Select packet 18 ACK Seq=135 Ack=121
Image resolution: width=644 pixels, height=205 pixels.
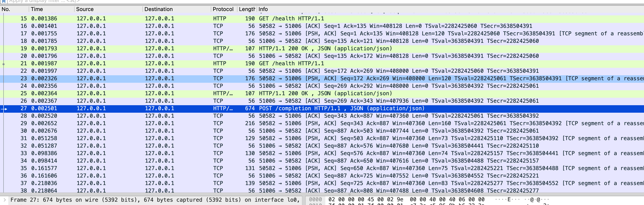pos(322,41)
